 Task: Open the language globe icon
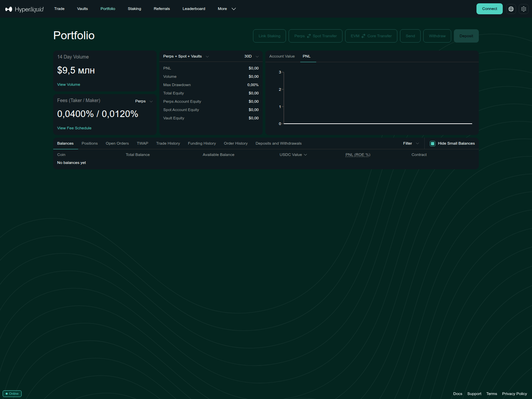(511, 9)
